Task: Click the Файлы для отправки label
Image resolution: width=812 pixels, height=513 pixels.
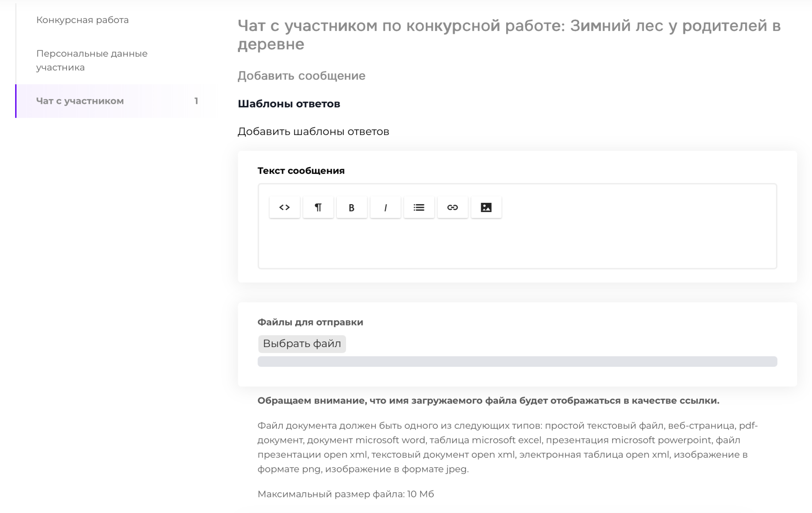Action: point(310,322)
